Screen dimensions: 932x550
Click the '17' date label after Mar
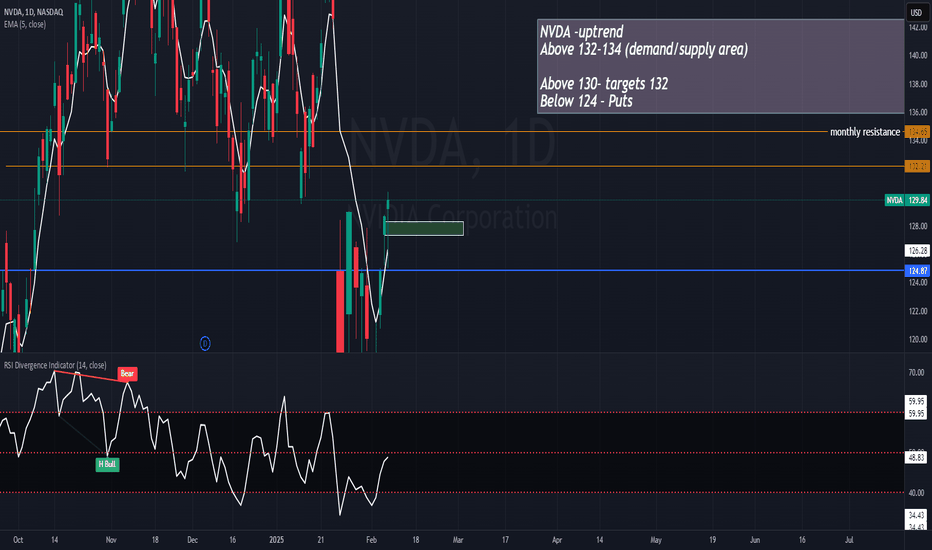pyautogui.click(x=505, y=540)
